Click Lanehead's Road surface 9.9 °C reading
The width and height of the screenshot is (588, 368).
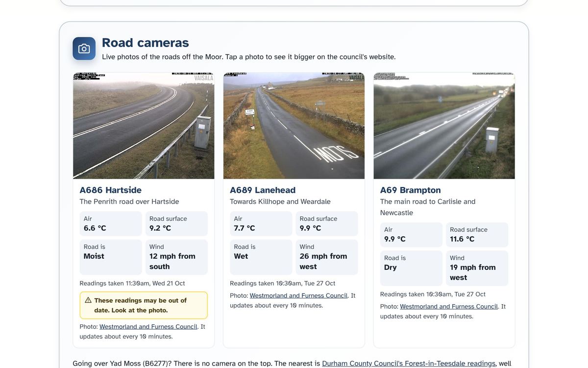327,224
